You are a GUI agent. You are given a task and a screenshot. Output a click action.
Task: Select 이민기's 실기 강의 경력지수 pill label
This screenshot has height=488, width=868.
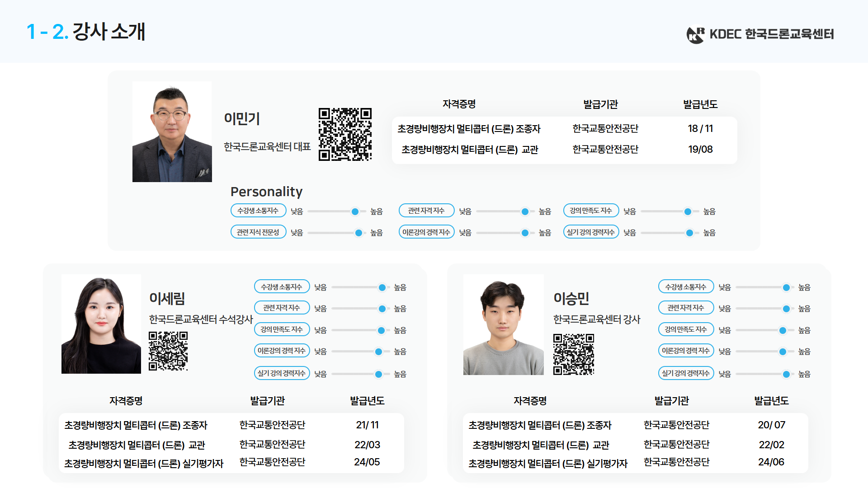pyautogui.click(x=591, y=232)
